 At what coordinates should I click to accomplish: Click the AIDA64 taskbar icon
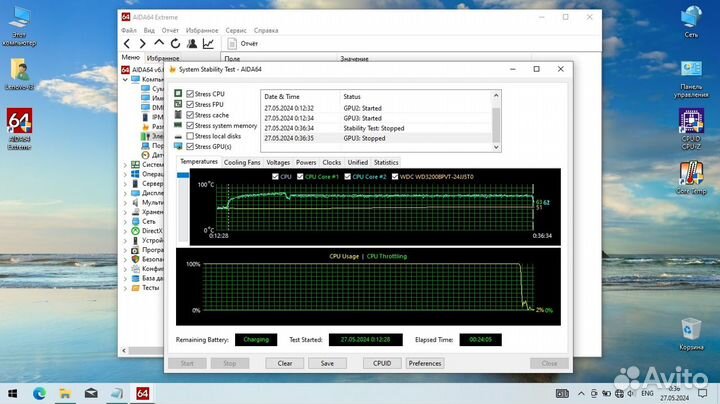[x=142, y=393]
